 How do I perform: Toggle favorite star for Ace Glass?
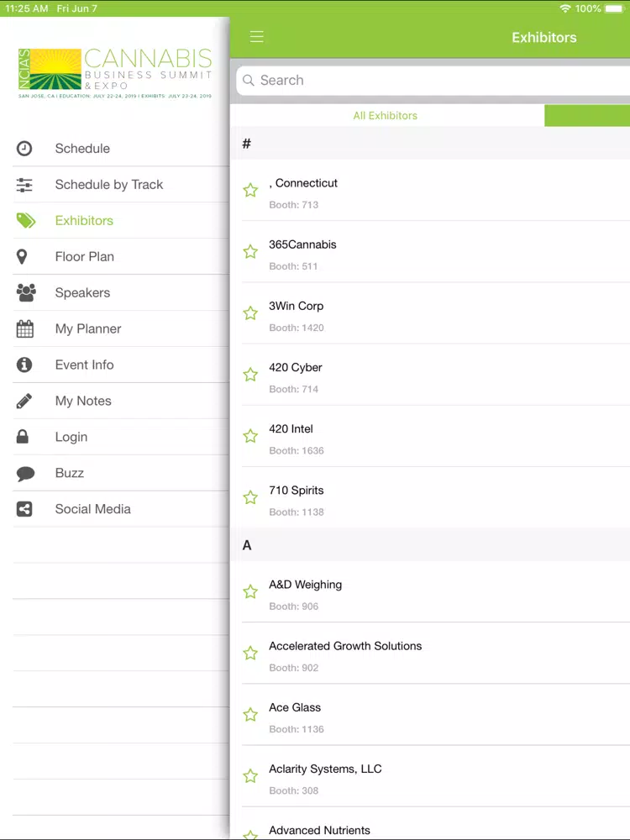click(250, 715)
